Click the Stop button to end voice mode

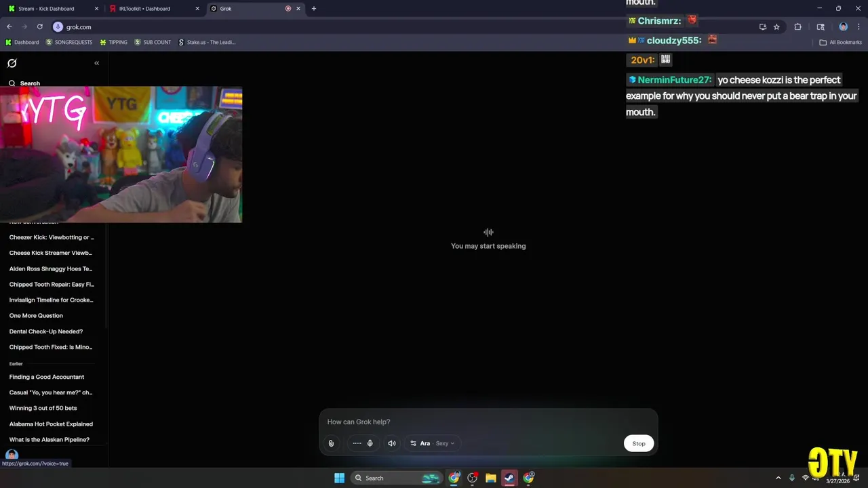tap(639, 443)
